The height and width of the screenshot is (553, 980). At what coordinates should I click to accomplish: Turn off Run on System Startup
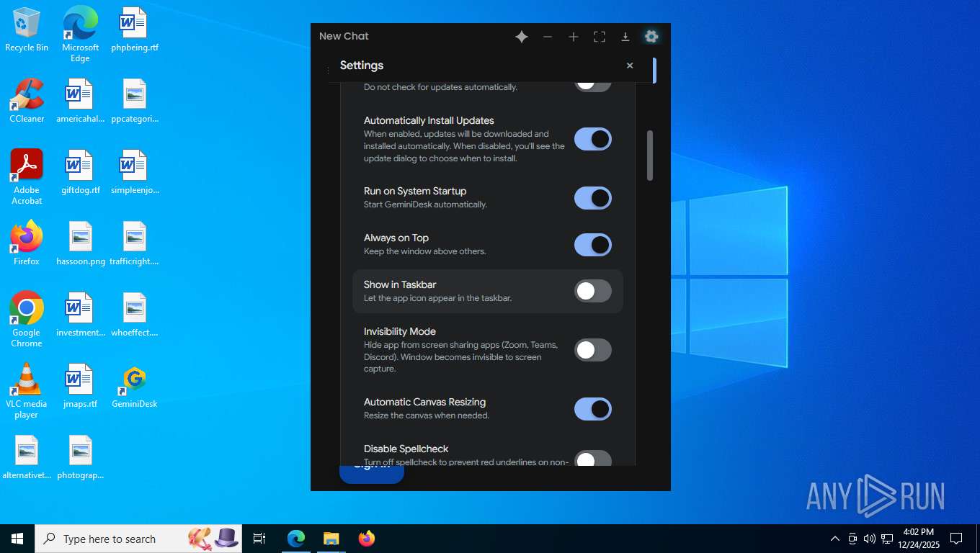coord(593,198)
